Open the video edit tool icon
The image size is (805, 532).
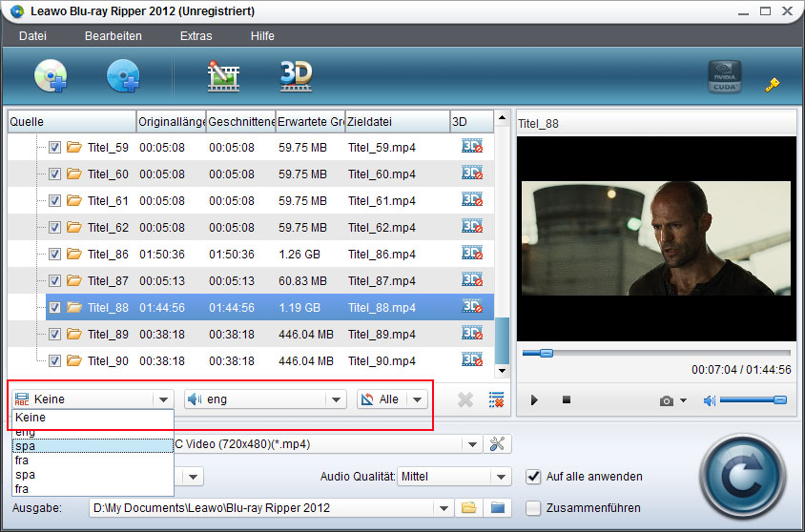(223, 75)
